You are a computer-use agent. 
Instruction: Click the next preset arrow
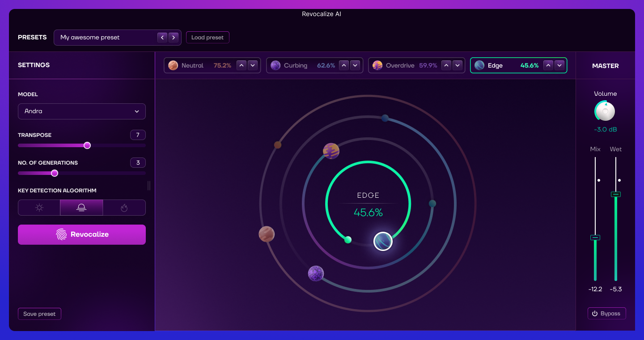174,38
